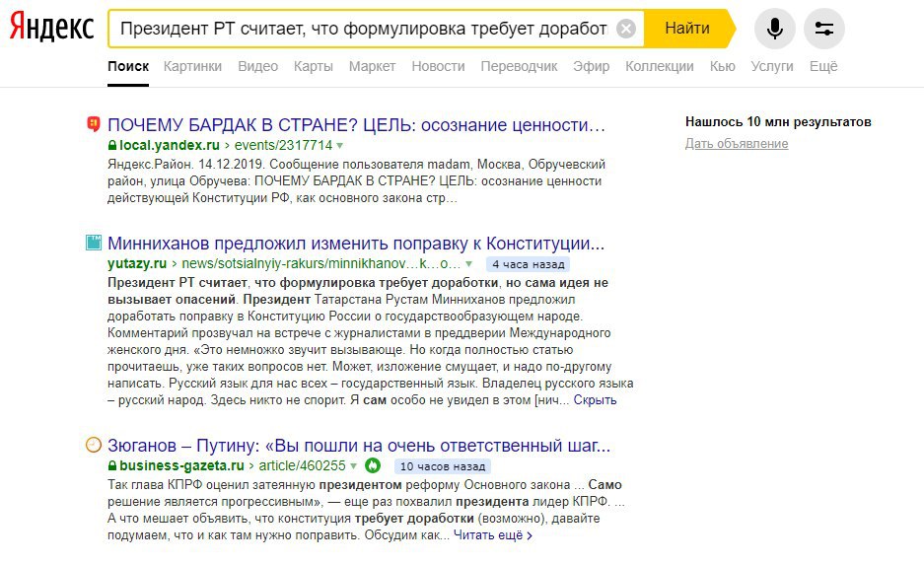The height and width of the screenshot is (564, 924).
Task: Open the Новости tab
Action: (438, 66)
